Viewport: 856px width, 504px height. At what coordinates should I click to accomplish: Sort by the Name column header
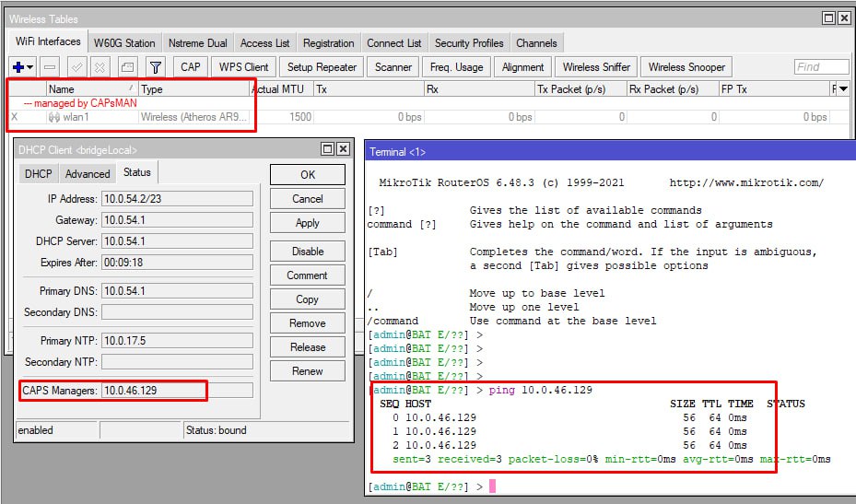coord(92,88)
